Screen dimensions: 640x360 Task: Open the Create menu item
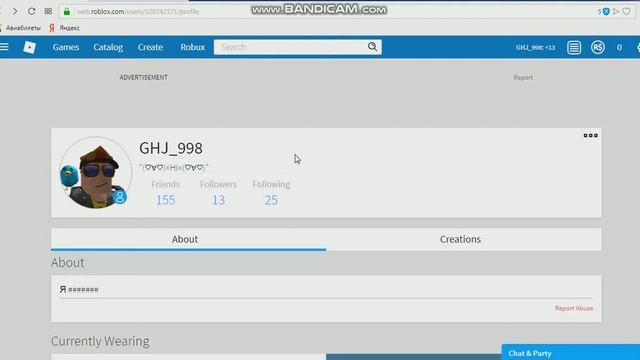pos(150,47)
